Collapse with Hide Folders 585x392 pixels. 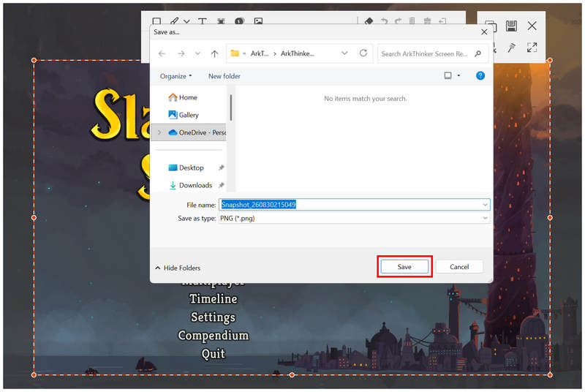[x=178, y=268]
